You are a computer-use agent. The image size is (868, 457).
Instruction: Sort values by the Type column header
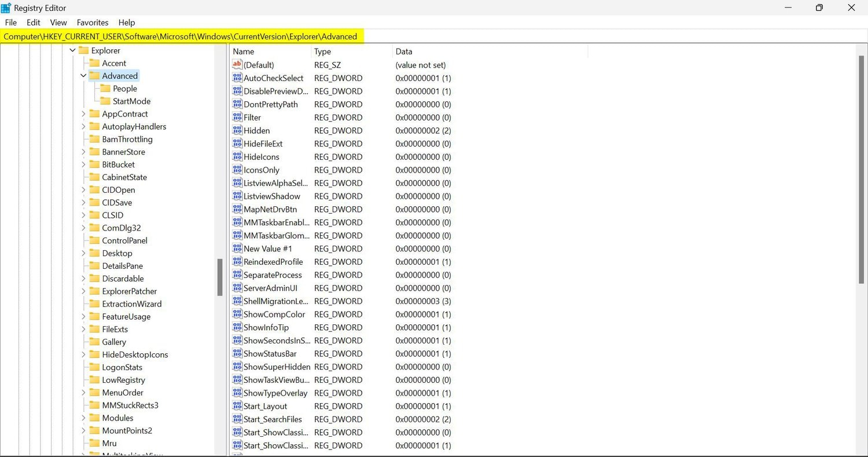(352, 52)
